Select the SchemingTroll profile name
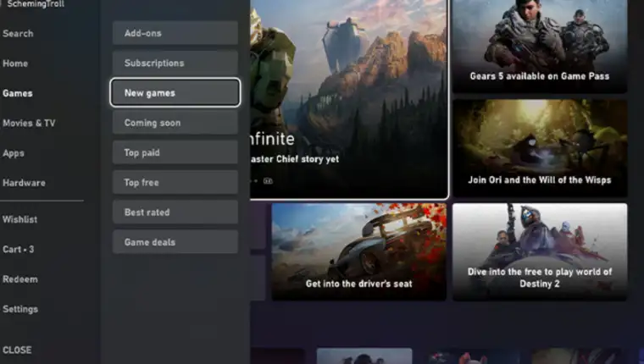The height and width of the screenshot is (364, 644). click(x=36, y=4)
